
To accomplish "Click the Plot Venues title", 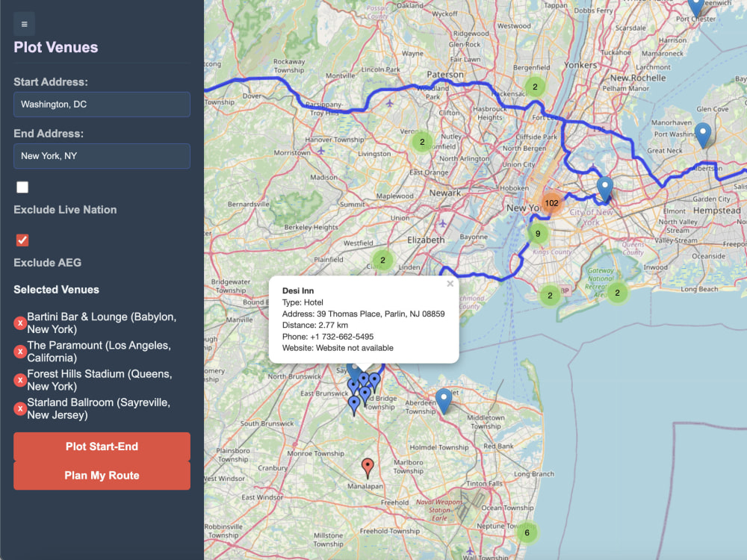I will (x=56, y=47).
